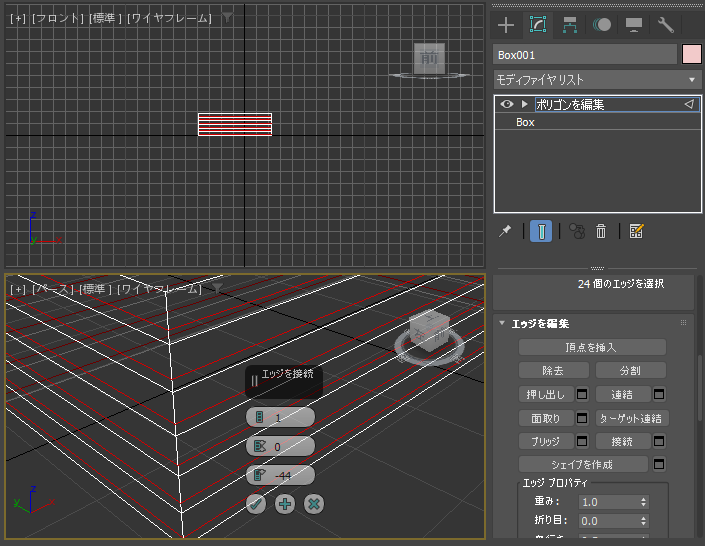Toggle eye visibility of ポリゴンを編集 modifier

507,104
